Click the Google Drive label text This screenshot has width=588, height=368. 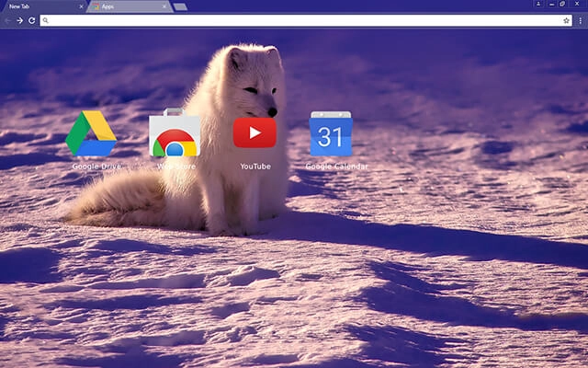pos(96,167)
